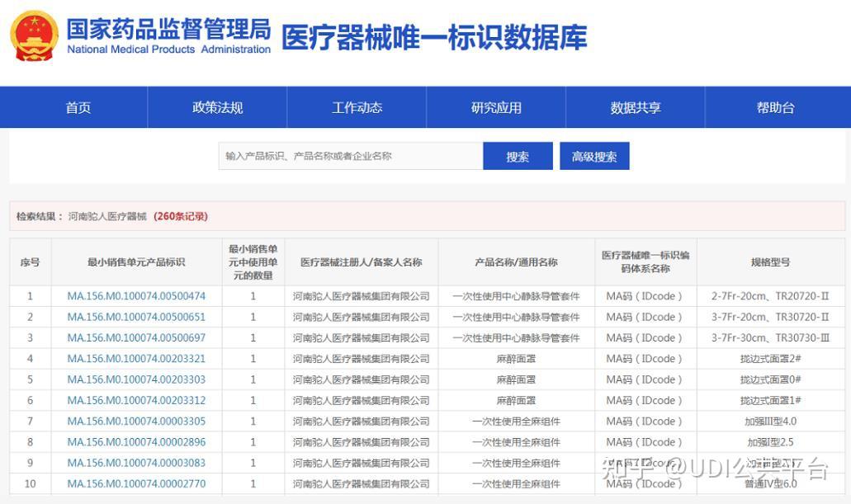Click spec cell 拢边式面罩2#

pos(770,359)
